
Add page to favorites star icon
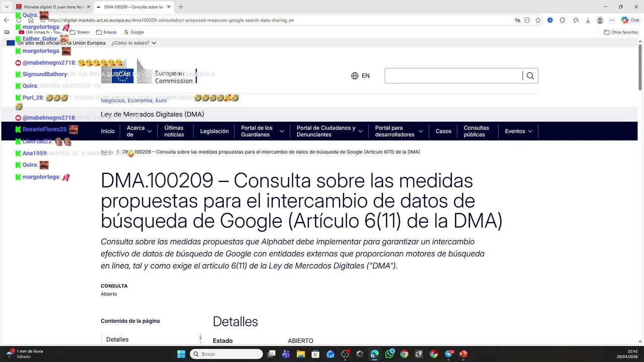(x=538, y=20)
